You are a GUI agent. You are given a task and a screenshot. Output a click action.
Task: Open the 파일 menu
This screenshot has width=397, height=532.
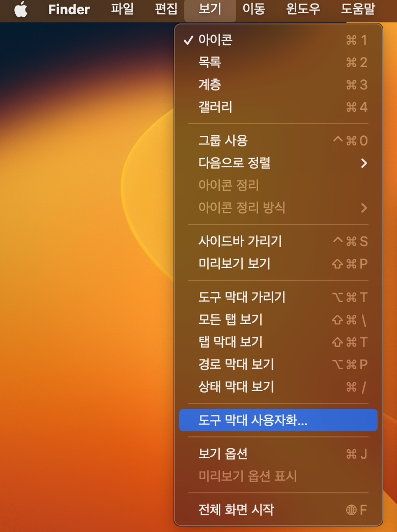(122, 9)
